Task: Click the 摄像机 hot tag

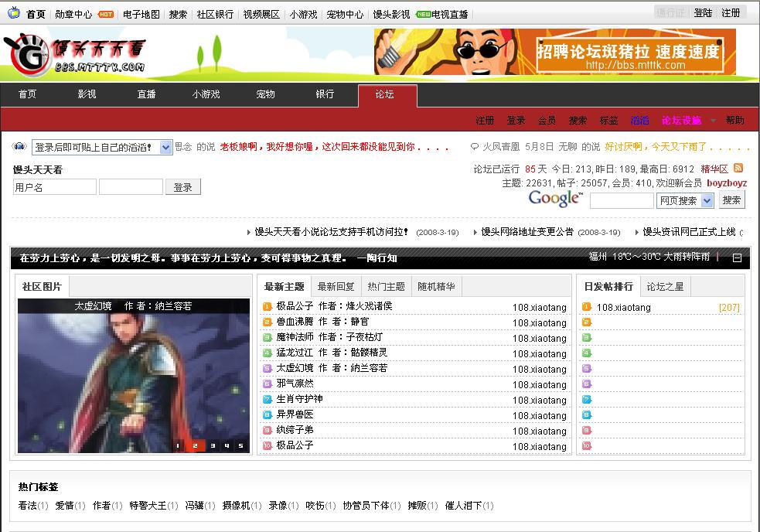Action: point(236,506)
